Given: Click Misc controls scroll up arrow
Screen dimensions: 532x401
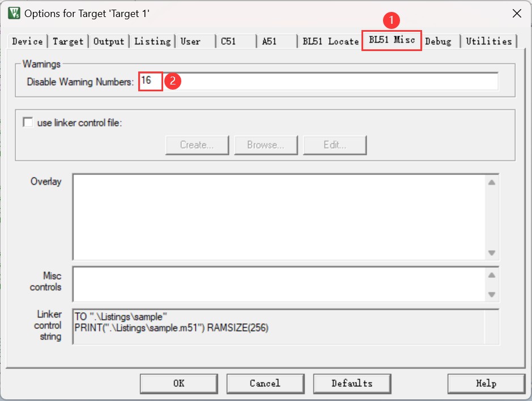Looking at the screenshot, I should pos(492,276).
